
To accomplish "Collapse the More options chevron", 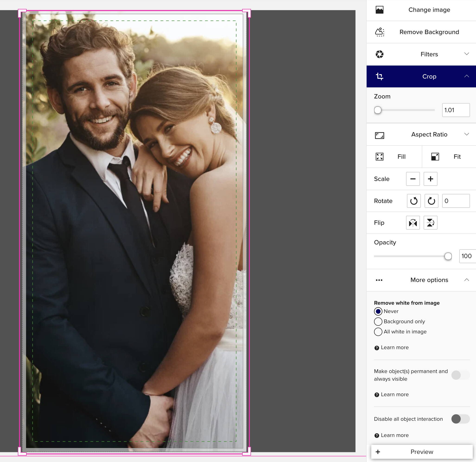I will [466, 280].
